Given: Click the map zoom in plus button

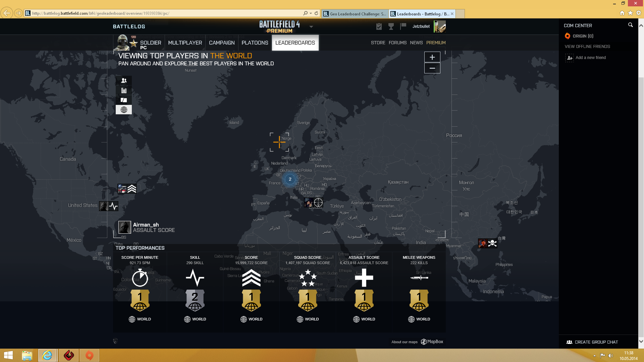Looking at the screenshot, I should click(432, 57).
